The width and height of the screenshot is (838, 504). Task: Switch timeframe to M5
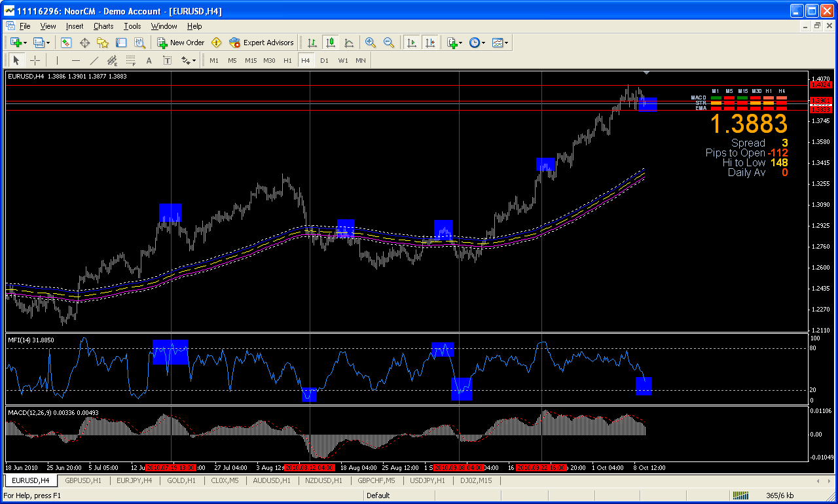pos(232,60)
